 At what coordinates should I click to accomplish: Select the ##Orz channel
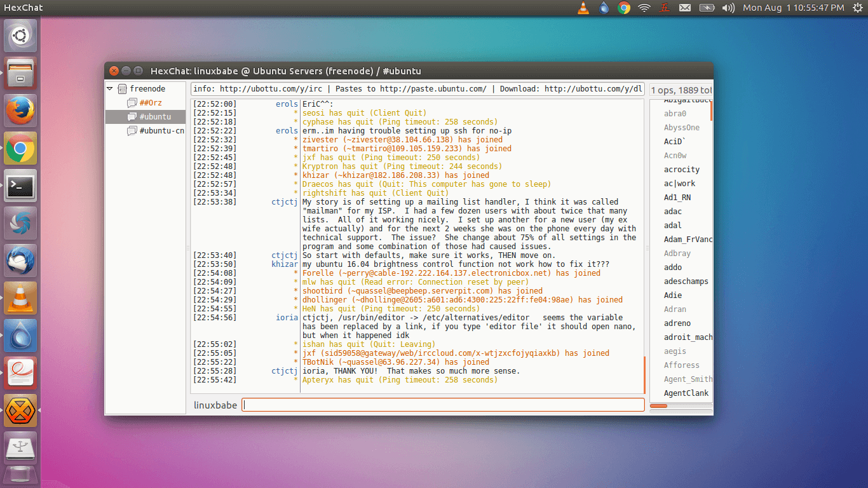pos(151,103)
